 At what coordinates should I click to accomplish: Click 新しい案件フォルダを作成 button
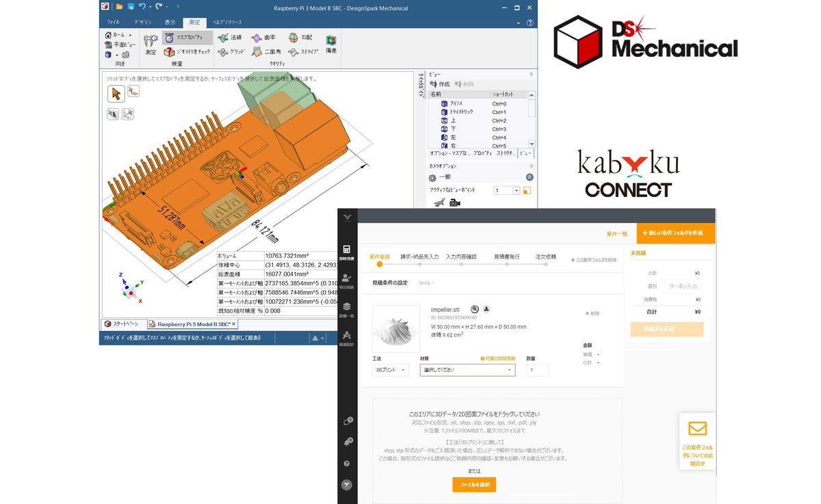(x=676, y=233)
